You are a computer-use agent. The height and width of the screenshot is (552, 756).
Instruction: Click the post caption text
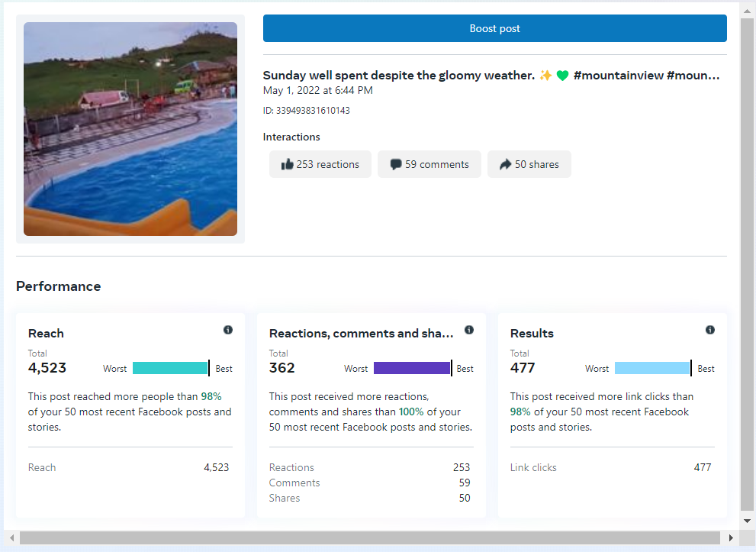[491, 76]
